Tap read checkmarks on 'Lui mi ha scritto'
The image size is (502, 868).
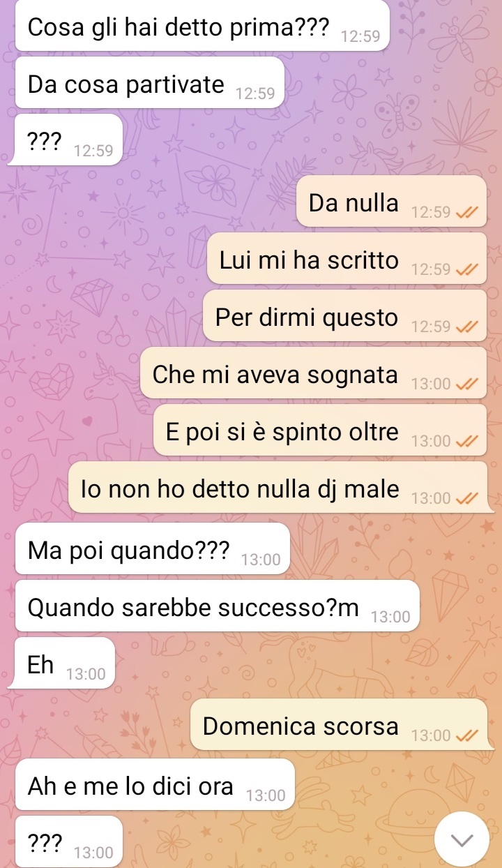click(466, 270)
